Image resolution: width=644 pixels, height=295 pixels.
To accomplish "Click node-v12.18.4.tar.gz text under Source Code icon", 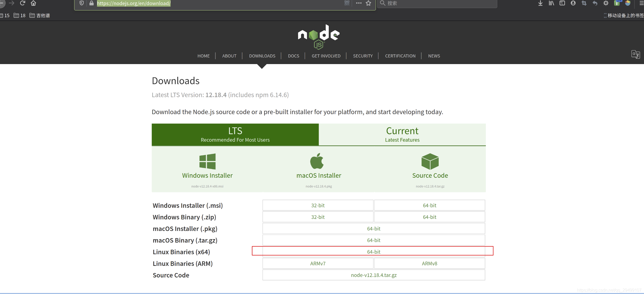I will click(430, 186).
